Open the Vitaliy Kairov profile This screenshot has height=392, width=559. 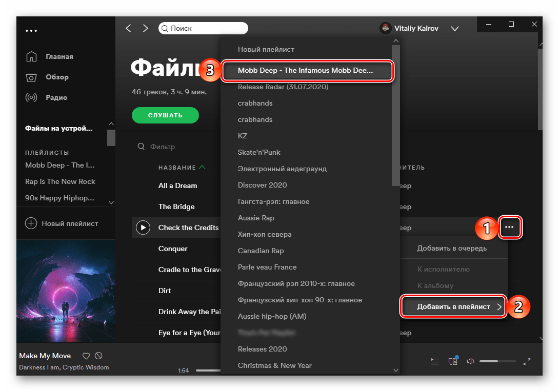409,28
